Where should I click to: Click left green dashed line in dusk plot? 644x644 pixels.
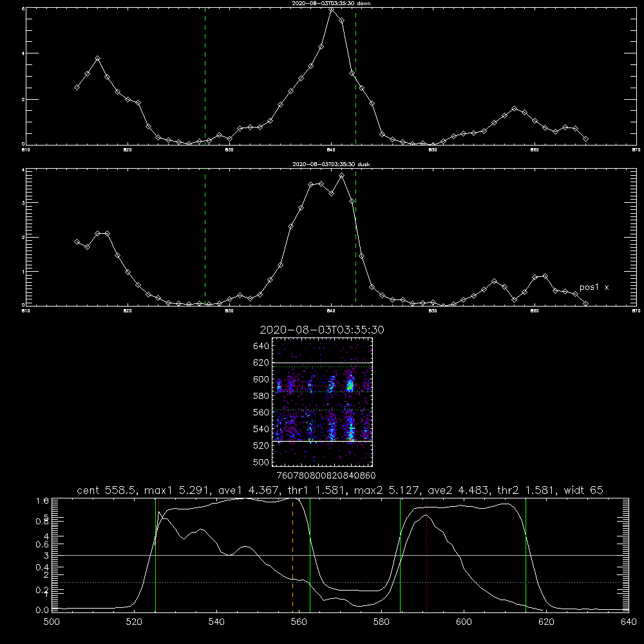point(205,237)
